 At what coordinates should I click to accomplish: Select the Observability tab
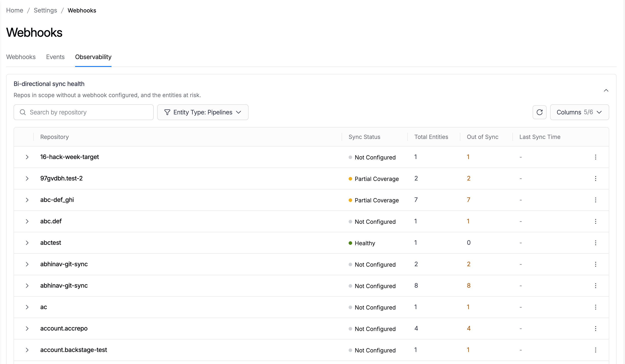coord(93,57)
